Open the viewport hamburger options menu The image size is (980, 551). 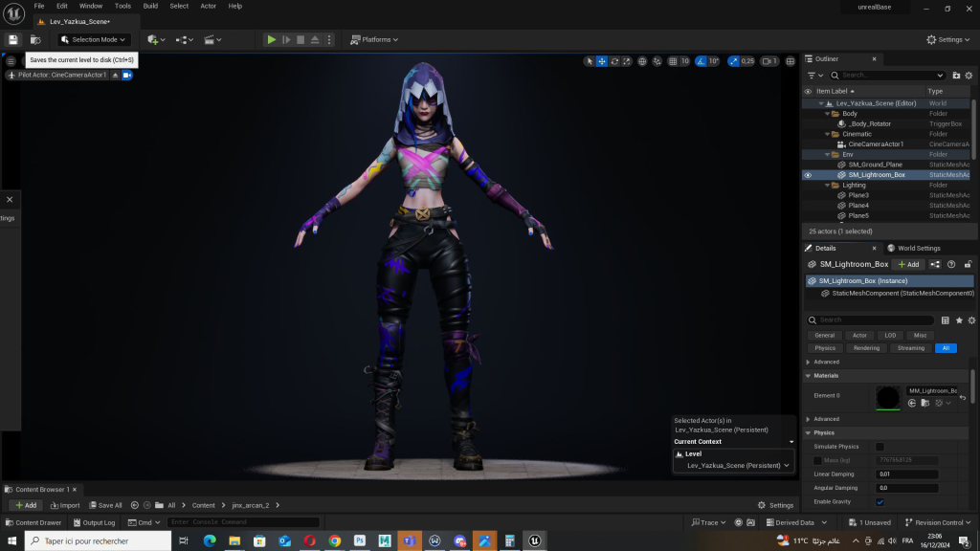point(11,61)
